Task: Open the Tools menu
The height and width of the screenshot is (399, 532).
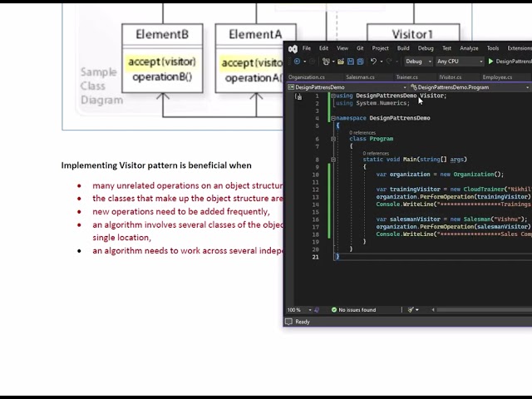Action: pos(493,48)
